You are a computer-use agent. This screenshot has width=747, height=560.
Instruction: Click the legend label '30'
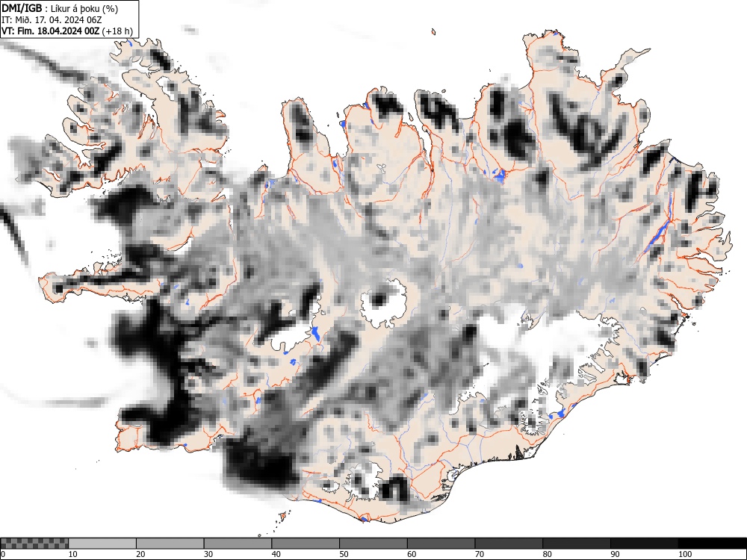coord(208,554)
